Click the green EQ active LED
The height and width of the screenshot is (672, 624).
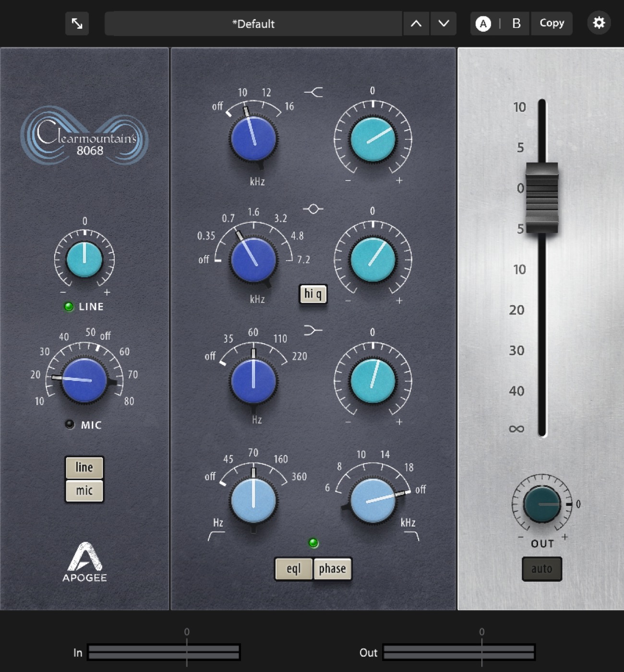click(x=313, y=543)
